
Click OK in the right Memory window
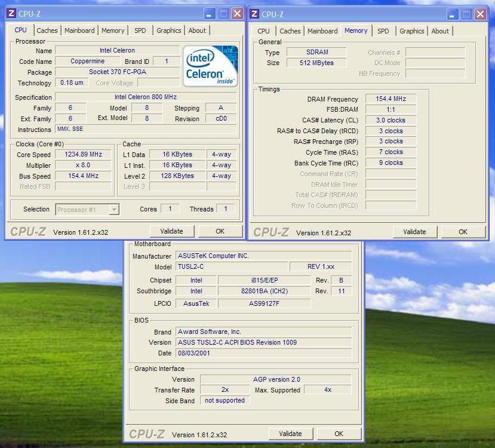pos(463,232)
